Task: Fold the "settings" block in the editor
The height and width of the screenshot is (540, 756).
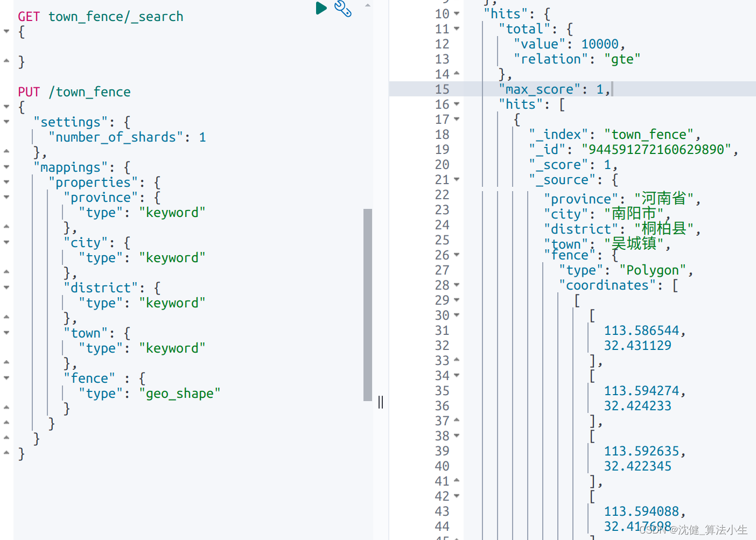Action: (x=6, y=122)
